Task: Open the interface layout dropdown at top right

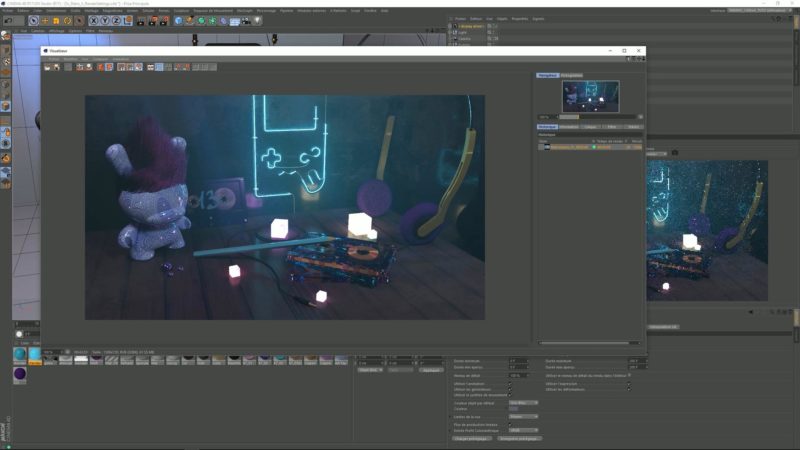Action: pos(758,10)
